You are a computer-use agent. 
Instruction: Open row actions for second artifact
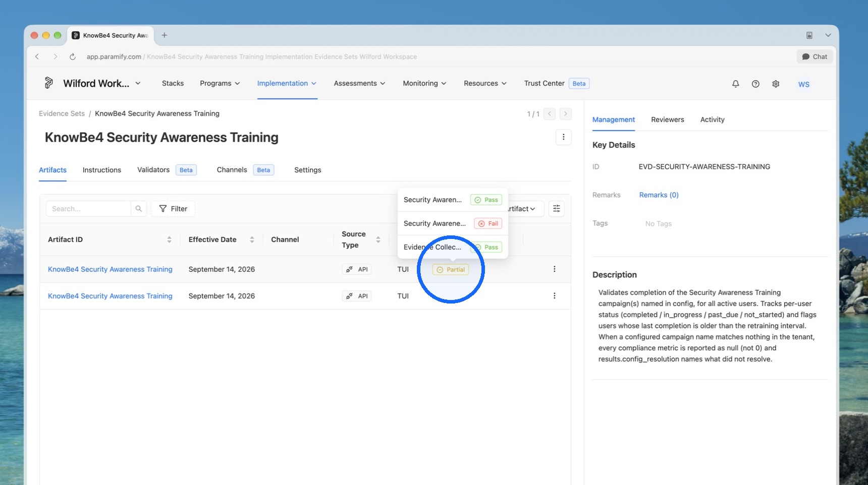click(554, 296)
